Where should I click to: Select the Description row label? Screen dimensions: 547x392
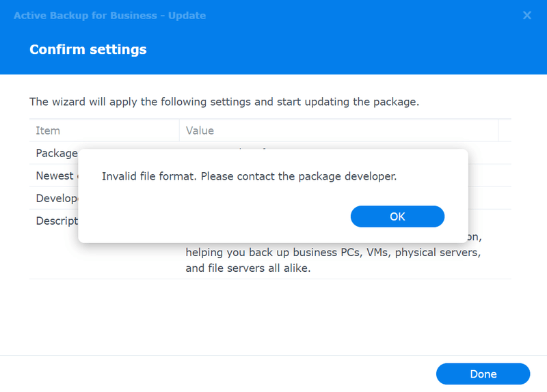point(56,221)
